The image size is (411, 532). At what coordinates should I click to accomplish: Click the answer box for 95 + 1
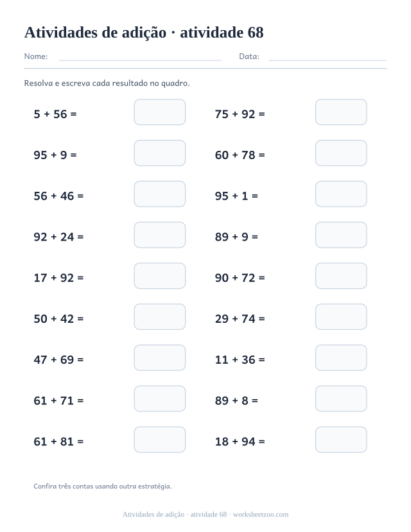coord(341,194)
